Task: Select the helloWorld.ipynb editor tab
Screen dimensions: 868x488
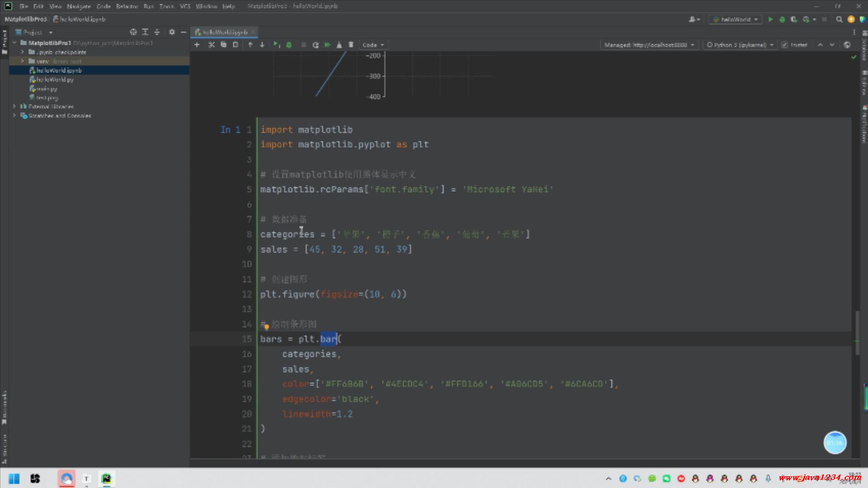Action: coord(225,32)
